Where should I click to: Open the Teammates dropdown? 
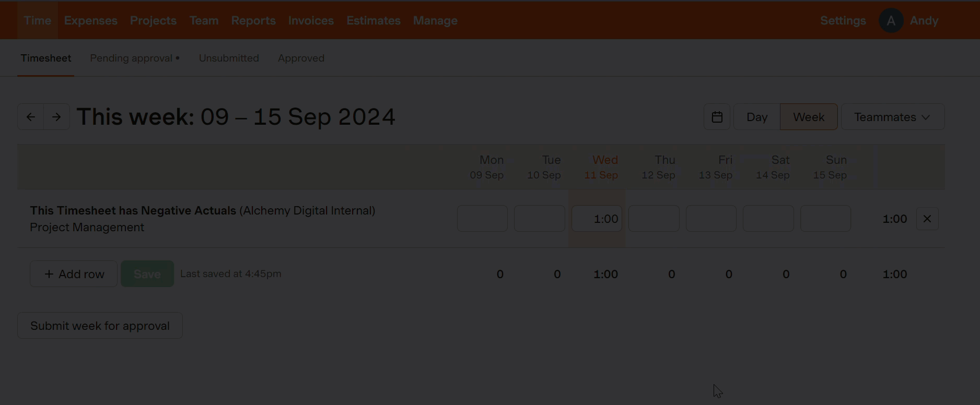(x=893, y=117)
